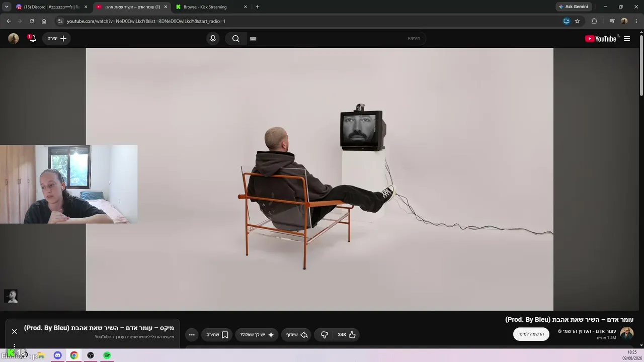This screenshot has height=362, width=644.
Task: Bookmark this page with the star icon
Action: 577,21
